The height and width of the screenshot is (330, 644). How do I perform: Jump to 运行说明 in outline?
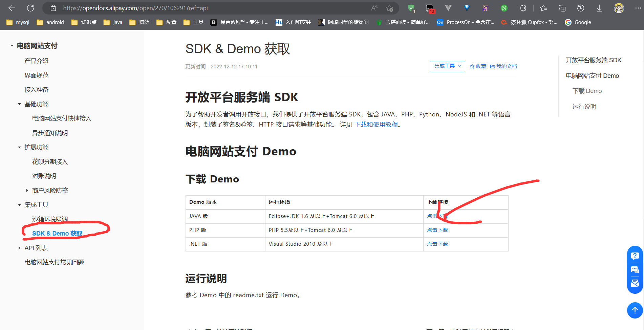584,107
